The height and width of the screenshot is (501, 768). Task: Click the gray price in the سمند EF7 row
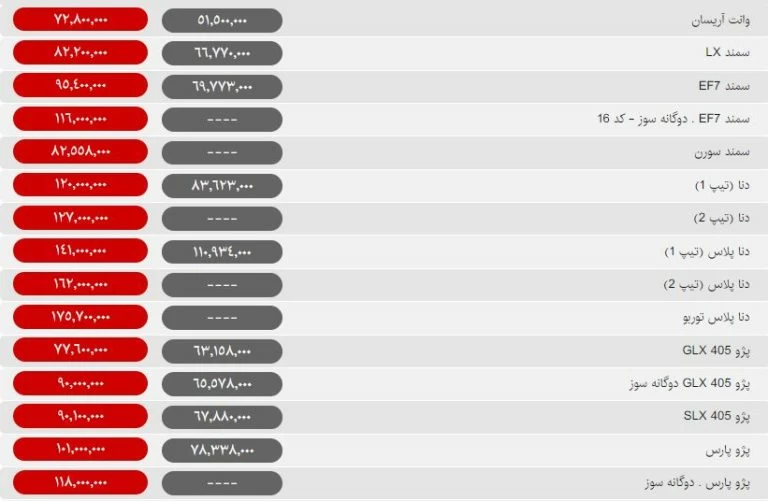221,86
